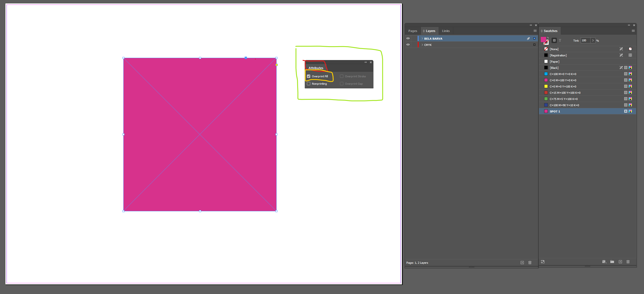Delete selected swatch with trash icon

pos(628,262)
